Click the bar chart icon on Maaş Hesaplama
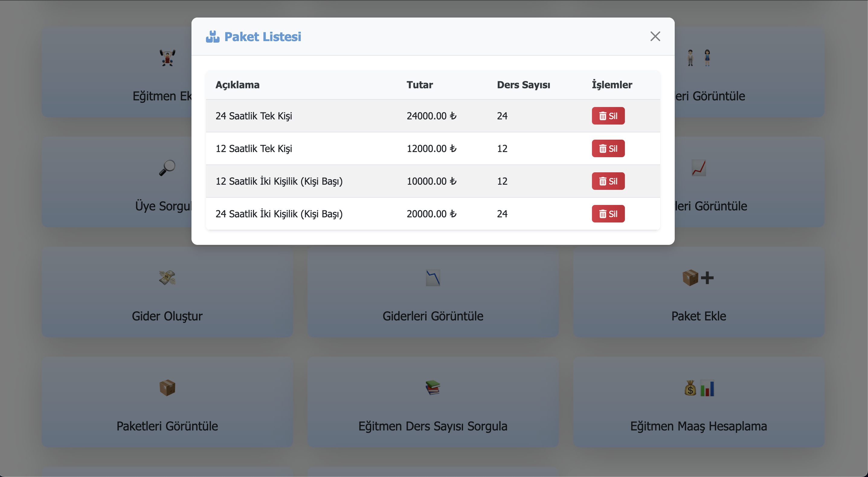868x477 pixels. click(707, 388)
